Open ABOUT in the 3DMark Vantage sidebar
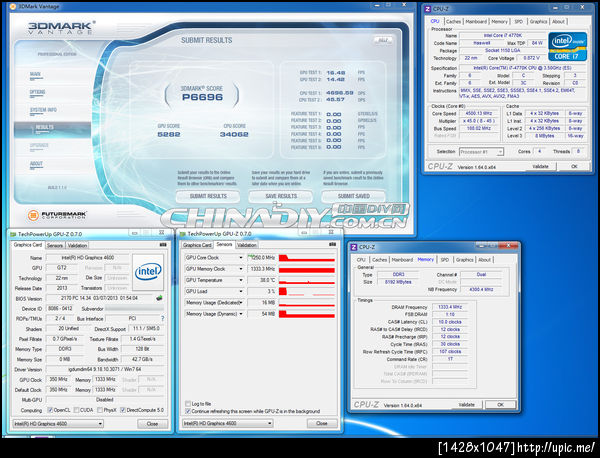This screenshot has width=600, height=458. 36,164
